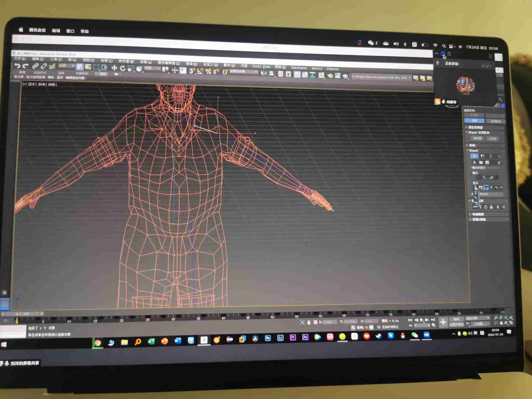Click the current frame number field

tap(422, 325)
